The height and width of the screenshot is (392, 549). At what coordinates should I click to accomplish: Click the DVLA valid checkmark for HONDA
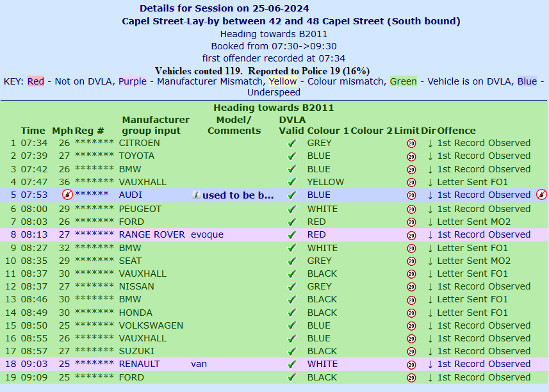[291, 313]
